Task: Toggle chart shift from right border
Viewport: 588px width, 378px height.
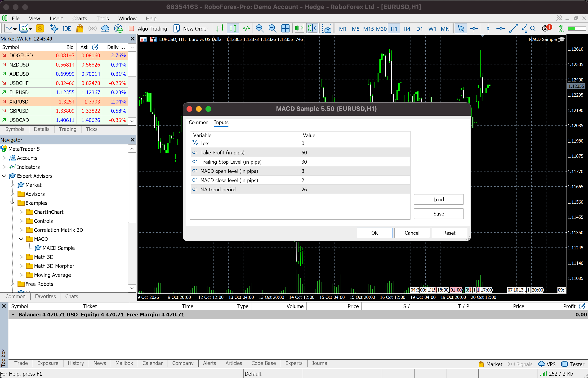Action: [312, 29]
